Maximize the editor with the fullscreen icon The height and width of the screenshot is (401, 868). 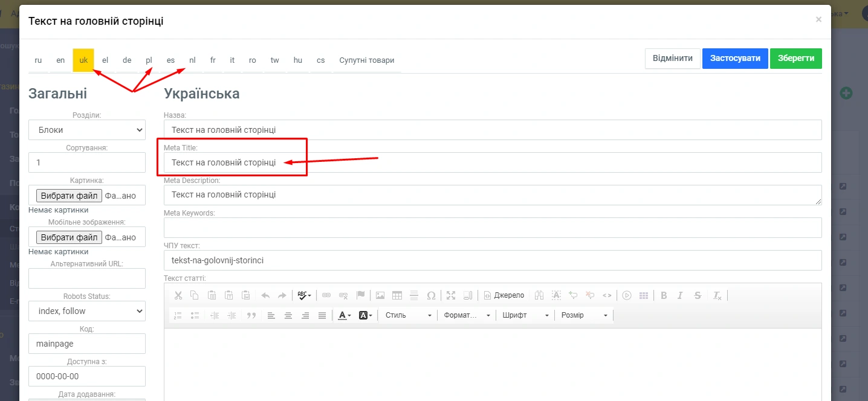[451, 295]
